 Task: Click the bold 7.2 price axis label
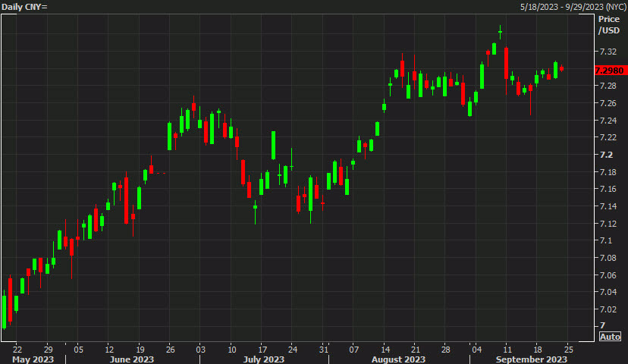click(606, 155)
